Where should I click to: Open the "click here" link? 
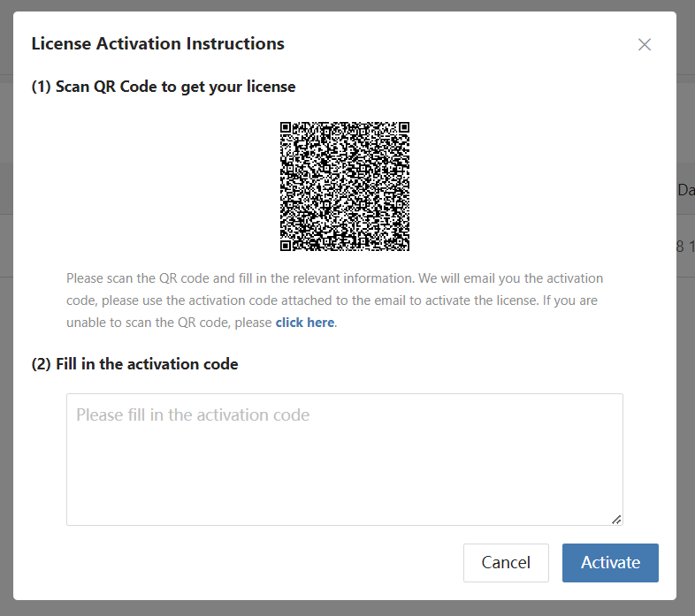(x=305, y=323)
